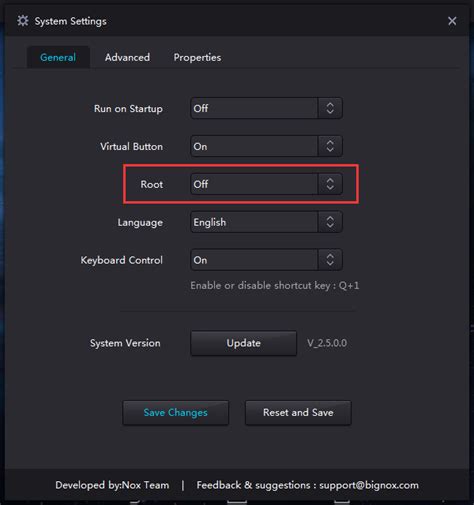474x505 pixels.
Task: Close the System Settings window
Action: click(452, 21)
